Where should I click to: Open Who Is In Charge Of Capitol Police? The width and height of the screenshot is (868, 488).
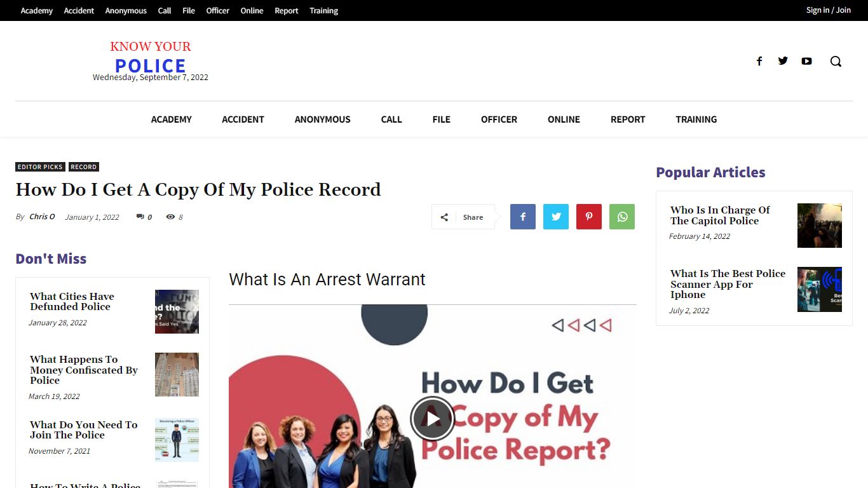click(x=720, y=215)
